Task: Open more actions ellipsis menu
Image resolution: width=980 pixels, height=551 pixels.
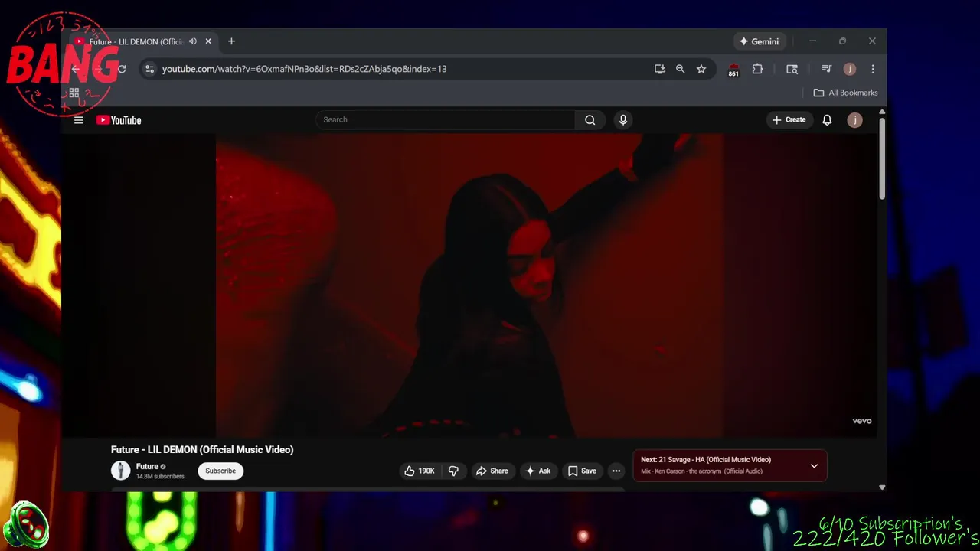Action: click(x=616, y=471)
